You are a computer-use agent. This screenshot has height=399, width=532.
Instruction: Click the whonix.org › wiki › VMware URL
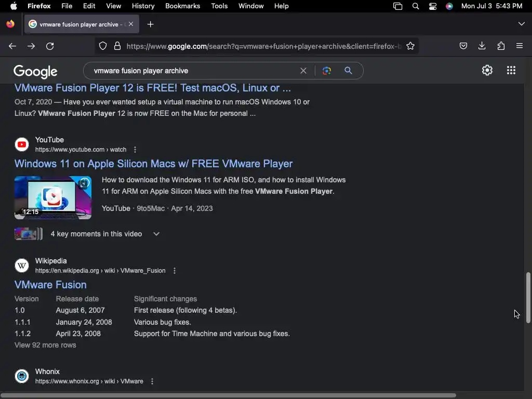click(x=89, y=381)
